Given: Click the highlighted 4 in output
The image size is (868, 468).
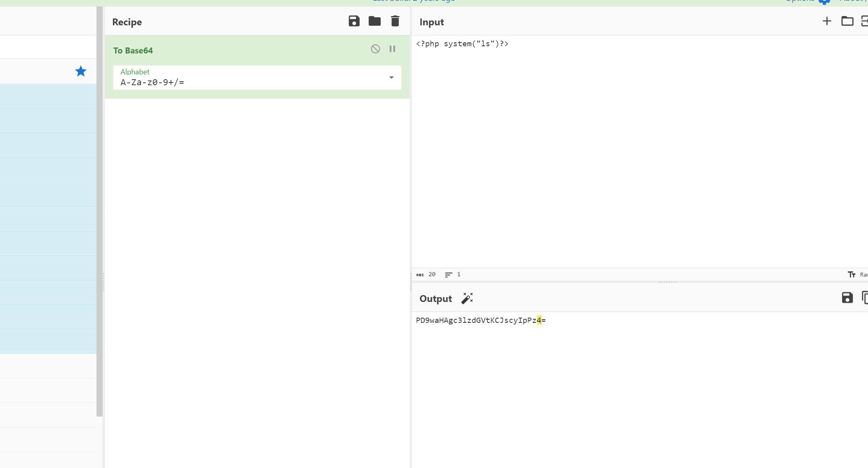Looking at the screenshot, I should click(539, 320).
